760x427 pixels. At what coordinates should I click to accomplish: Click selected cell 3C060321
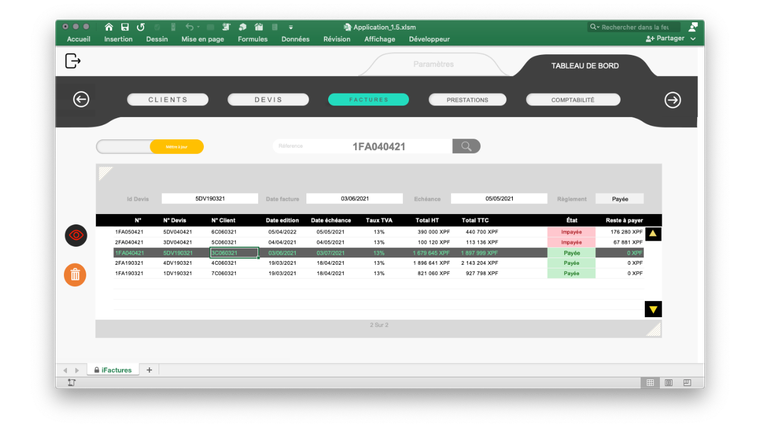coord(234,253)
